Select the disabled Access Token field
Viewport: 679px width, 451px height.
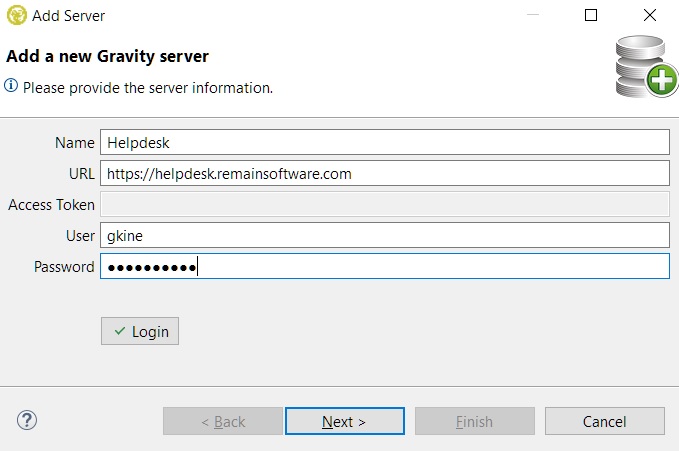(x=384, y=204)
